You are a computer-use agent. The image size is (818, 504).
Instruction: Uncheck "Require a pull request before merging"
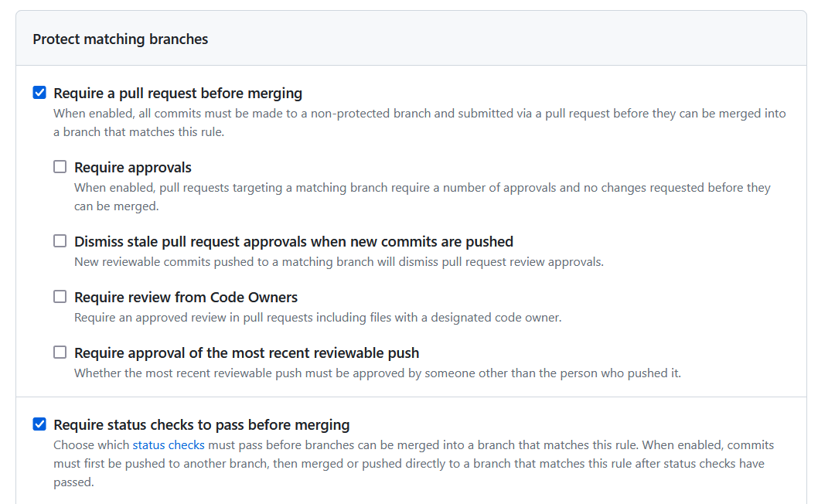tap(39, 92)
